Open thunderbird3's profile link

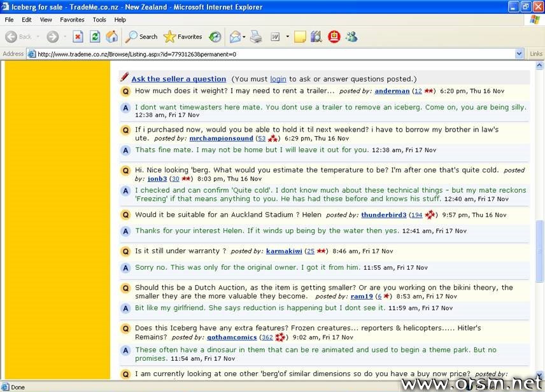384,214
